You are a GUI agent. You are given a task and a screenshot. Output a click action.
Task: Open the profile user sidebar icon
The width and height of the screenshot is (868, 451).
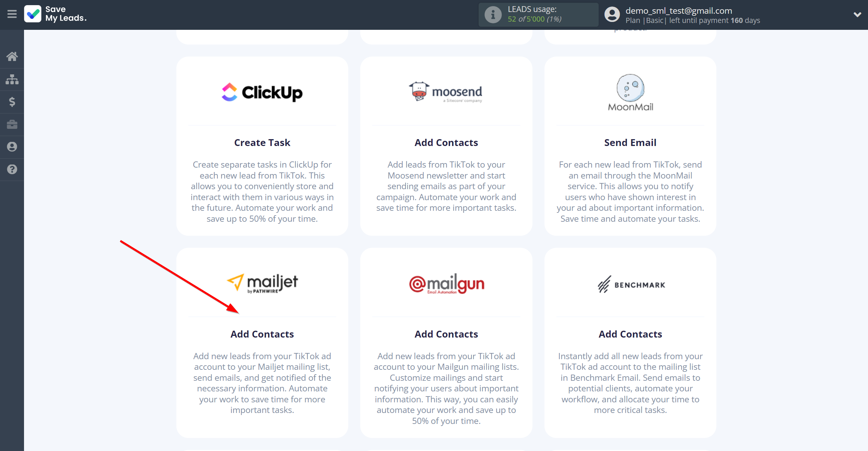tap(12, 147)
